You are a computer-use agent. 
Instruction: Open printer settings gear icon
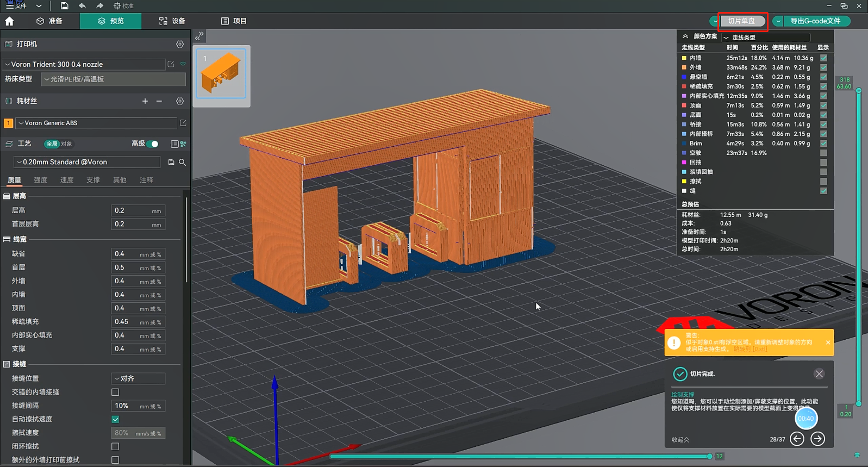180,44
